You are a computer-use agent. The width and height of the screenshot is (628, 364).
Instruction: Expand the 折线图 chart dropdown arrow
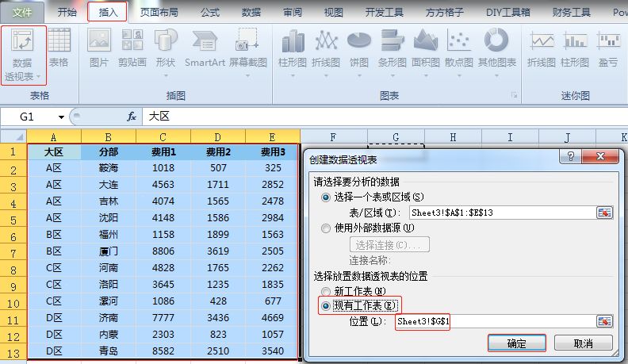pos(326,75)
